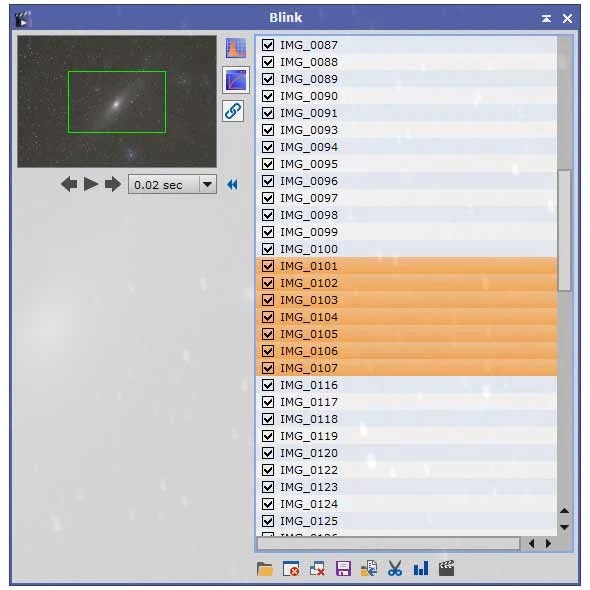Select the IMG_0089 file row
The width and height of the screenshot is (590, 590).
pyautogui.click(x=406, y=79)
